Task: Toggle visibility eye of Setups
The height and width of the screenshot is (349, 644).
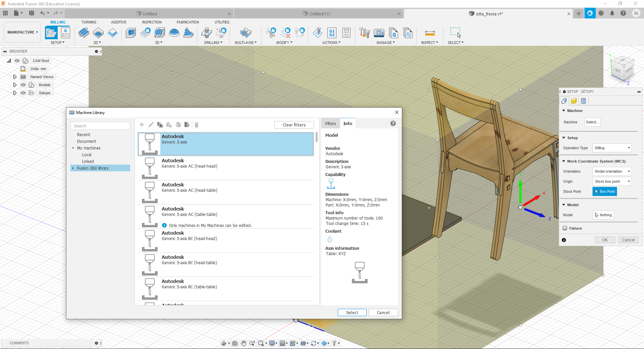Action: pos(23,93)
